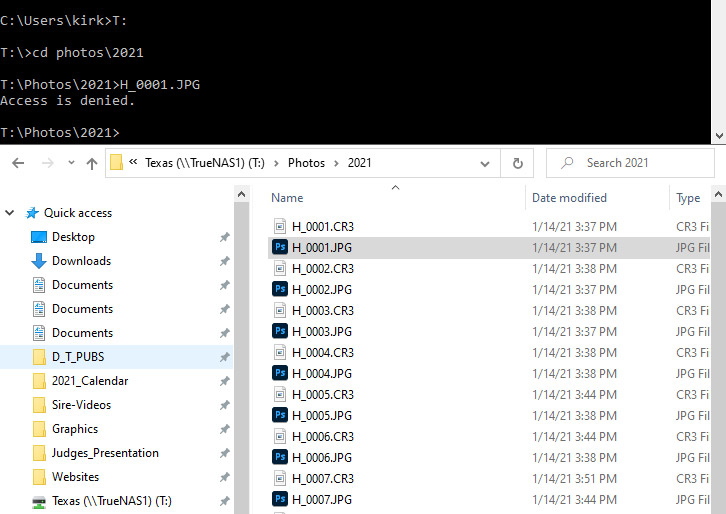This screenshot has width=726, height=514.
Task: Collapse the Quick access tree node
Action: click(x=10, y=213)
